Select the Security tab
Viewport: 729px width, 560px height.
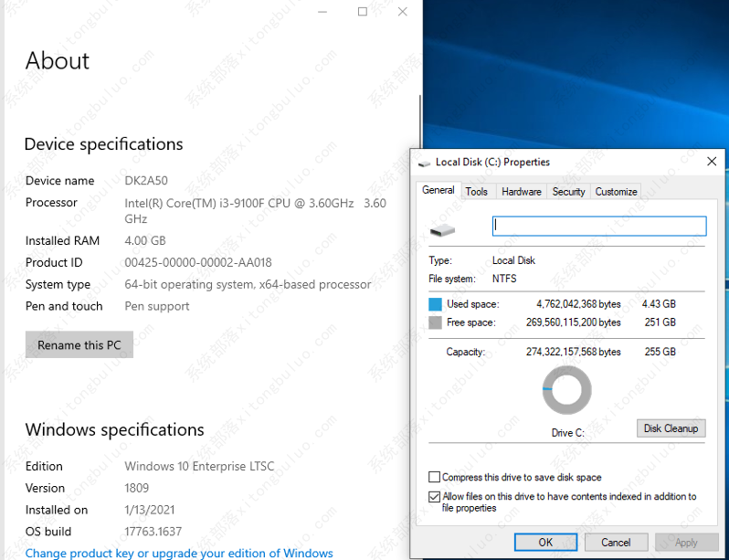pyautogui.click(x=568, y=192)
